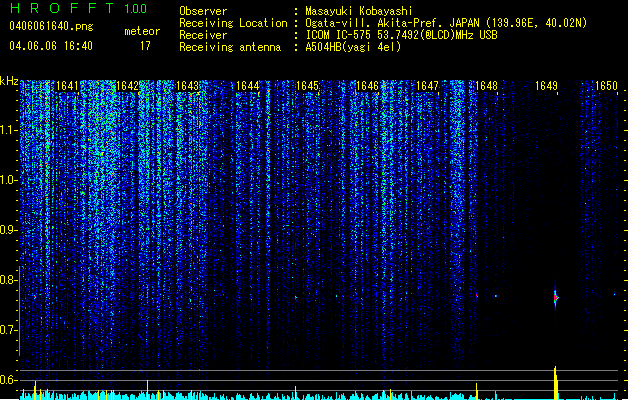This screenshot has height=400, width=629.
Task: Click the red echo dot near 1642
Action: pos(147,295)
